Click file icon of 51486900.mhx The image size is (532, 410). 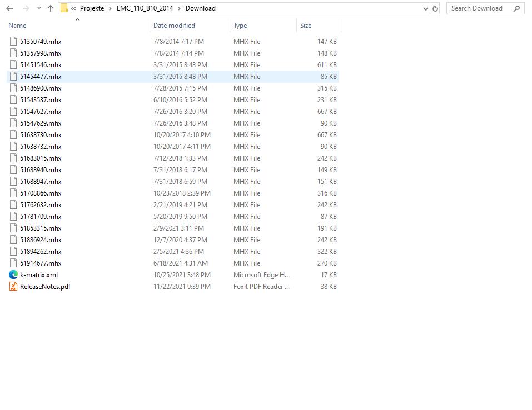(13, 88)
